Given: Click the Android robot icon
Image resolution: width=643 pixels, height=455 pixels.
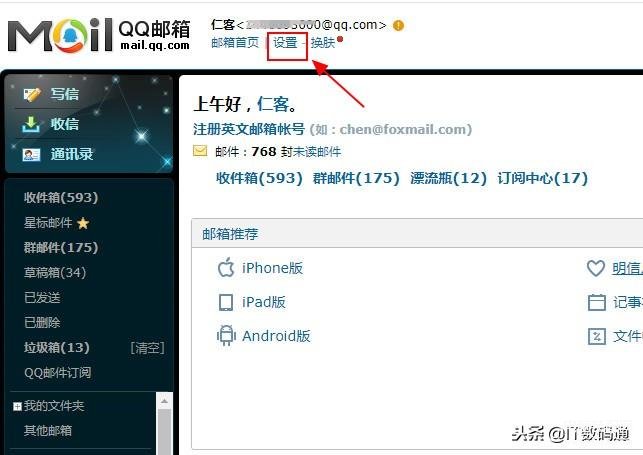Looking at the screenshot, I should click(x=226, y=336).
